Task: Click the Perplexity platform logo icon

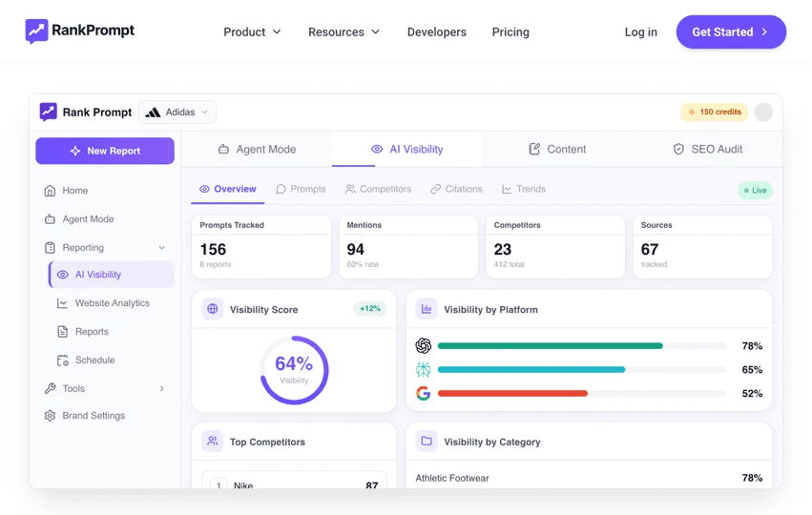Action: tap(423, 369)
